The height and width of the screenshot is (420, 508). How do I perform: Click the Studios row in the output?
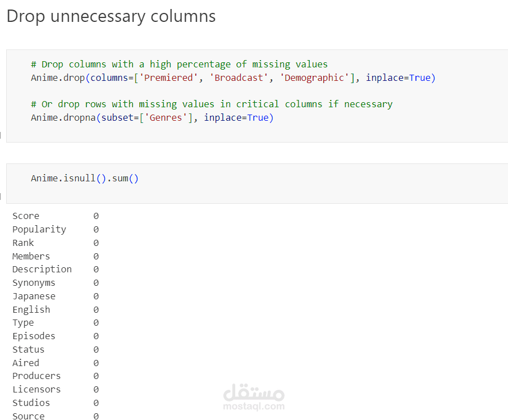point(31,403)
